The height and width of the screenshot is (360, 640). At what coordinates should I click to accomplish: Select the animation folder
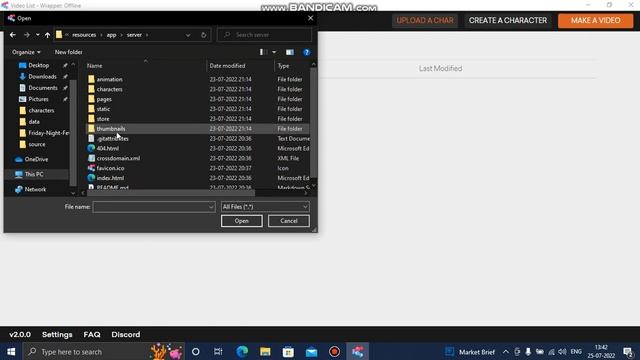click(x=109, y=79)
